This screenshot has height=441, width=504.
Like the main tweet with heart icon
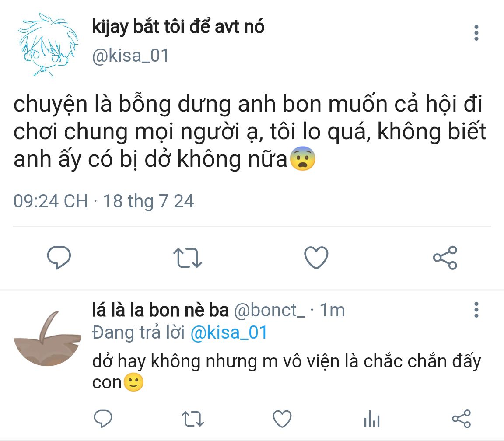pos(316,258)
